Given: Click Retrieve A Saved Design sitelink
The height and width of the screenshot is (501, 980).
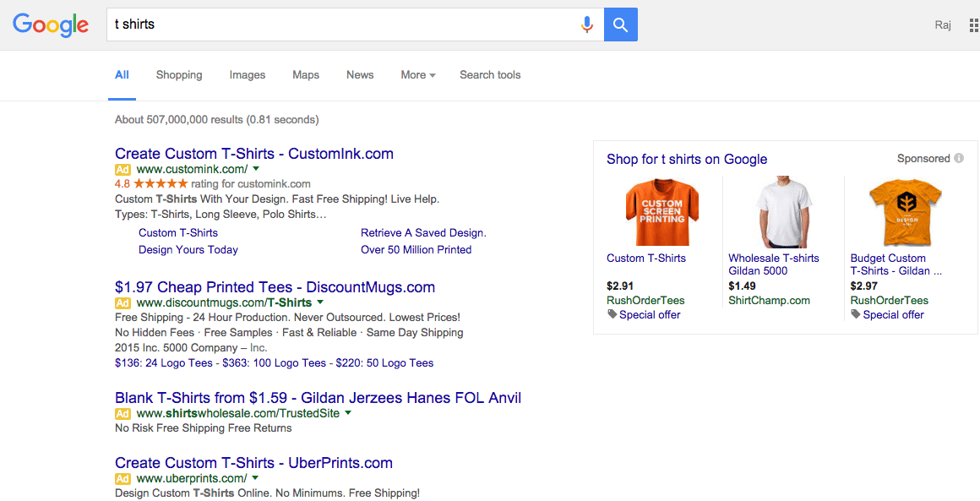Looking at the screenshot, I should click(424, 233).
